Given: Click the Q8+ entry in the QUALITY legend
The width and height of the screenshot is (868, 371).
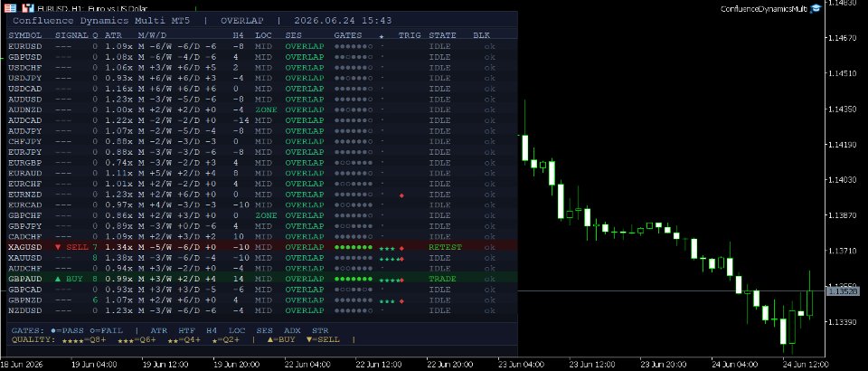Looking at the screenshot, I should [86, 339].
